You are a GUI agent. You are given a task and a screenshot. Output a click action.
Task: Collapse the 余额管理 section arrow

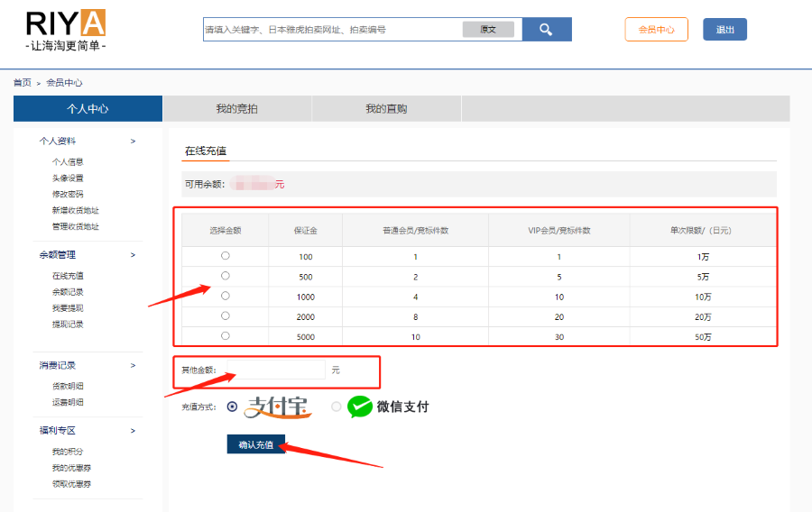[x=133, y=255]
